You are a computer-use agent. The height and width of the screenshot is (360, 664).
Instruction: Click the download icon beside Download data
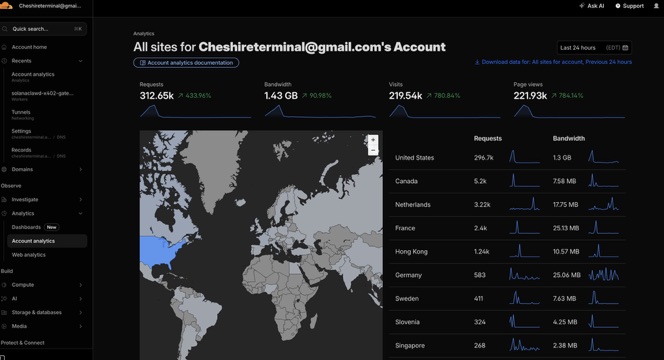pos(477,62)
